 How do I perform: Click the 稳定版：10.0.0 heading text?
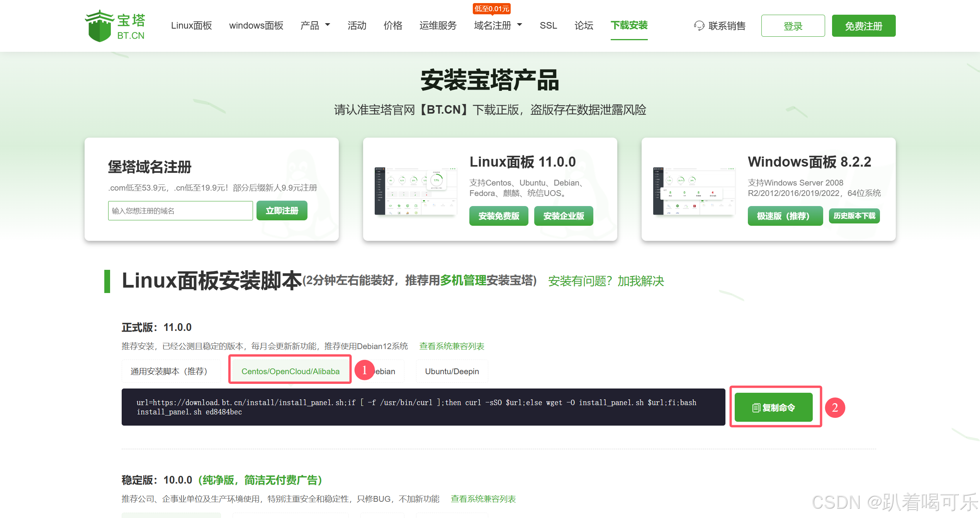157,480
